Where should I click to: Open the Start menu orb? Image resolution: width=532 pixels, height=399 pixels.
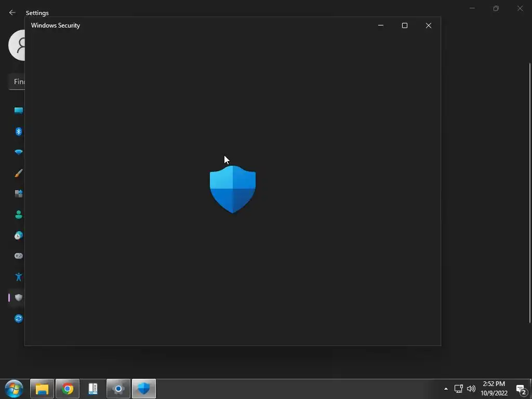(14, 389)
